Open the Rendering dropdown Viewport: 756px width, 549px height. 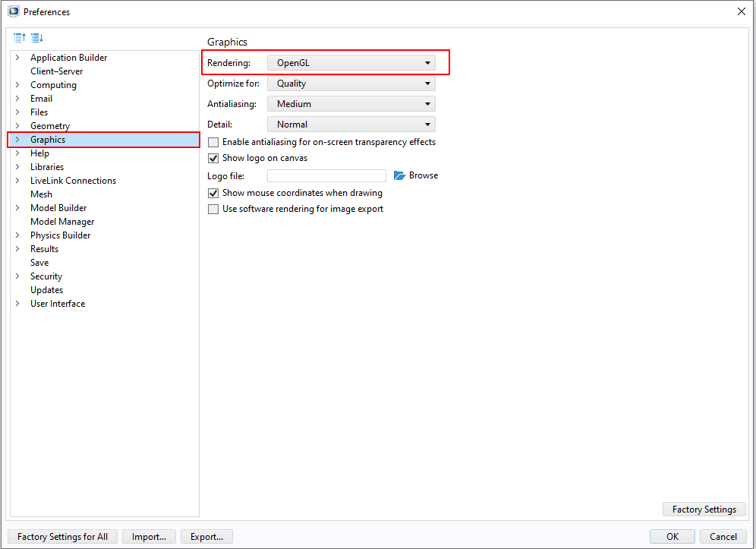click(x=351, y=63)
